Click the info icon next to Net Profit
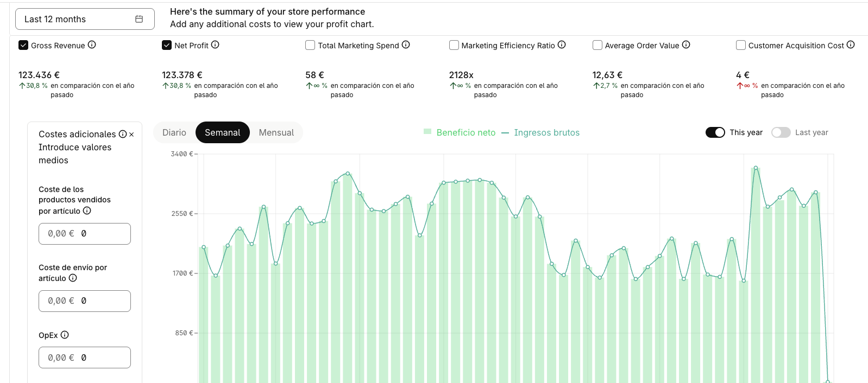The width and height of the screenshot is (868, 383). tap(215, 45)
